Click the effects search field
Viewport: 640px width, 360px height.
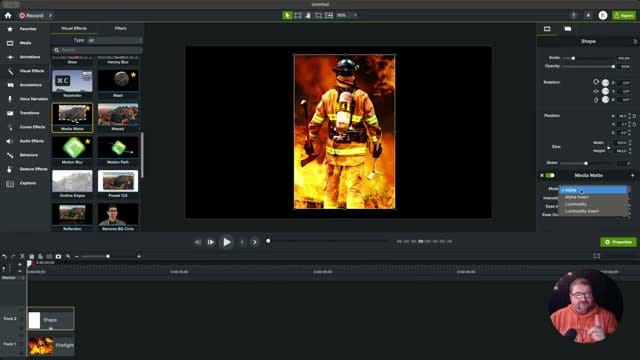(x=97, y=50)
